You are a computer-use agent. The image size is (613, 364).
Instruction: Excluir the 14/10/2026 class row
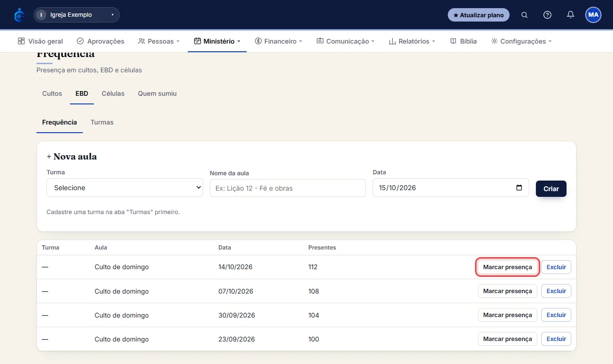coord(556,267)
